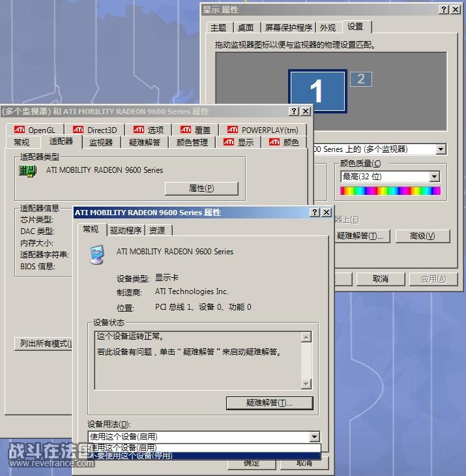Click the 疑难解答(T)... button under 设备状态
The height and width of the screenshot is (476, 466).
click(269, 403)
